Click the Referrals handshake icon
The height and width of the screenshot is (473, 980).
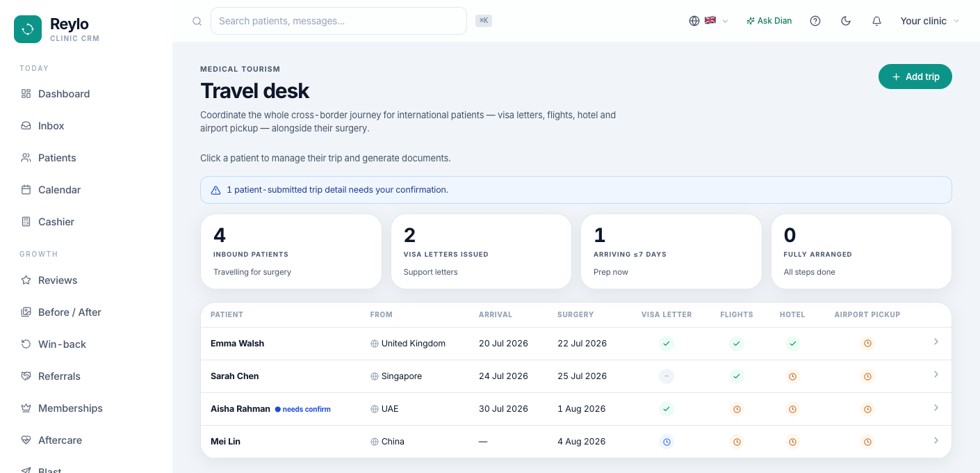(26, 376)
